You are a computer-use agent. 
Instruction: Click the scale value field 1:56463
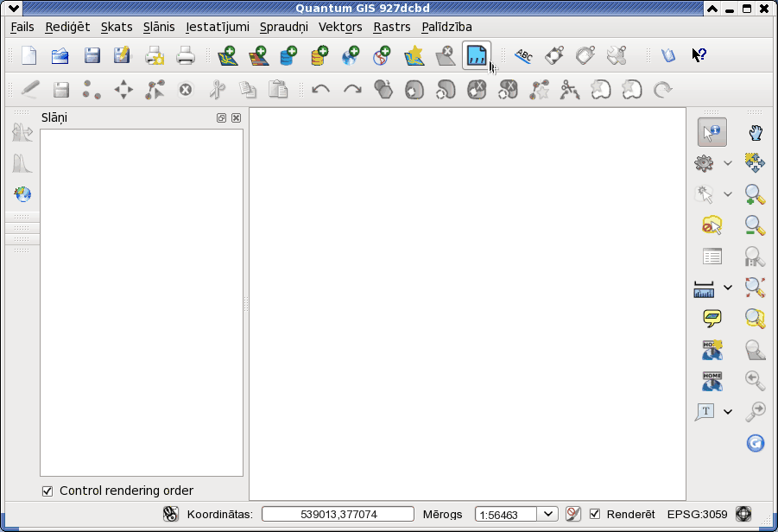(506, 515)
